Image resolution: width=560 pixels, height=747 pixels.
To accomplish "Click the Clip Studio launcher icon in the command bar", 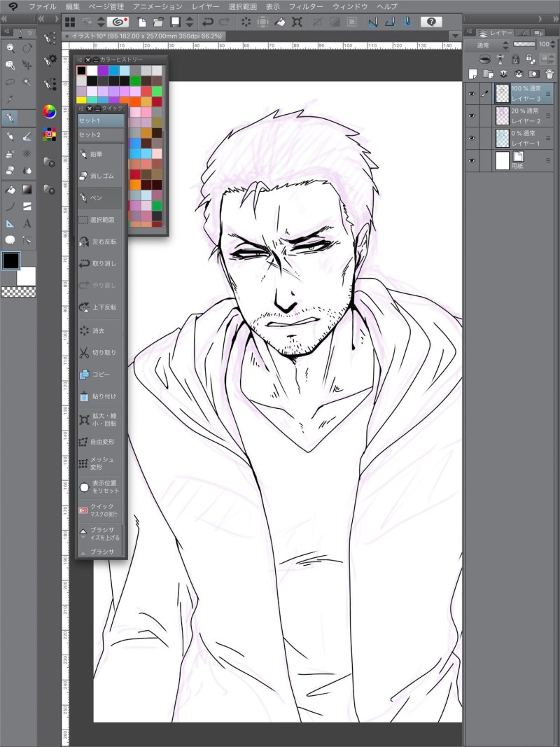I will (x=117, y=22).
